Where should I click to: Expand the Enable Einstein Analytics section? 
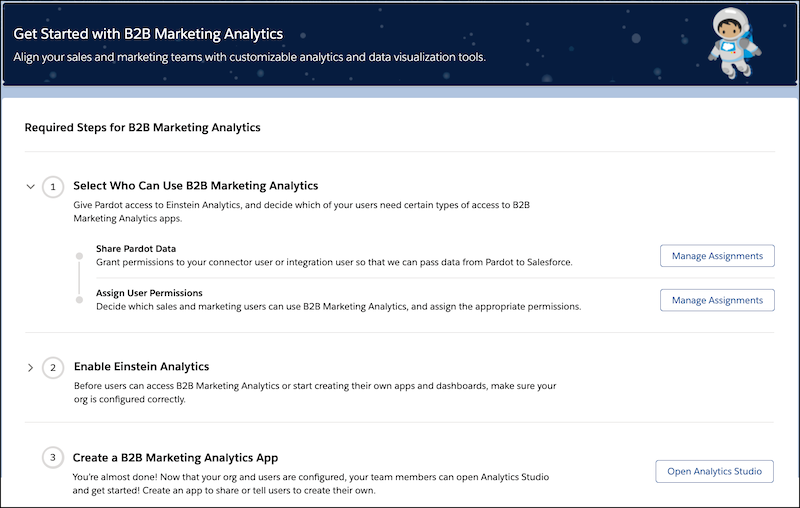tap(30, 368)
